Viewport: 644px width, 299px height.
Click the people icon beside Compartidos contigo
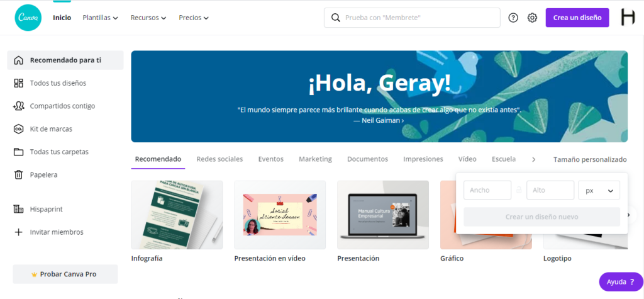click(x=18, y=106)
